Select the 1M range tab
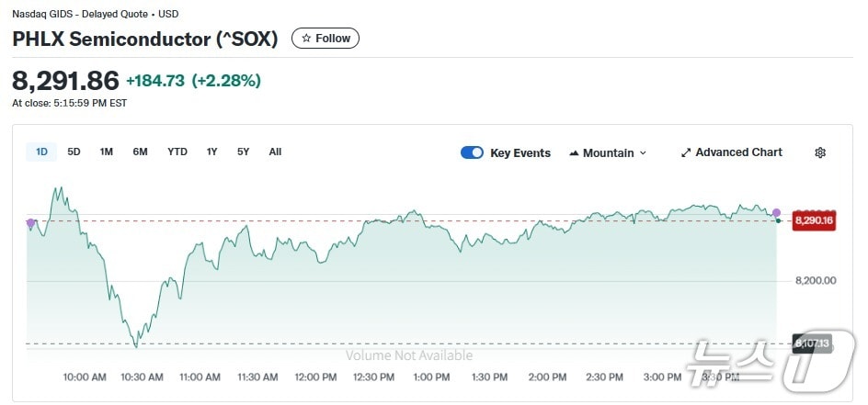This screenshot has height=405, width=868. pos(107,152)
